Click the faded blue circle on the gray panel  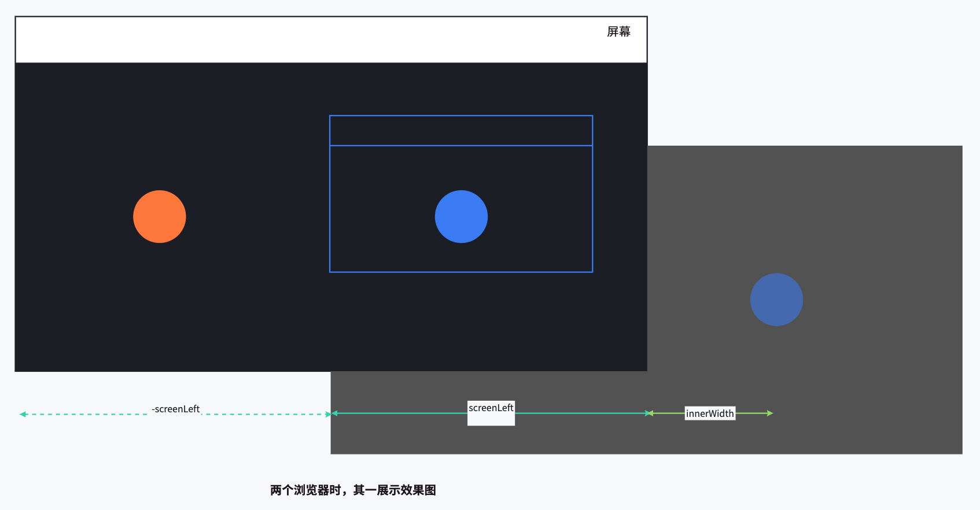coord(776,300)
